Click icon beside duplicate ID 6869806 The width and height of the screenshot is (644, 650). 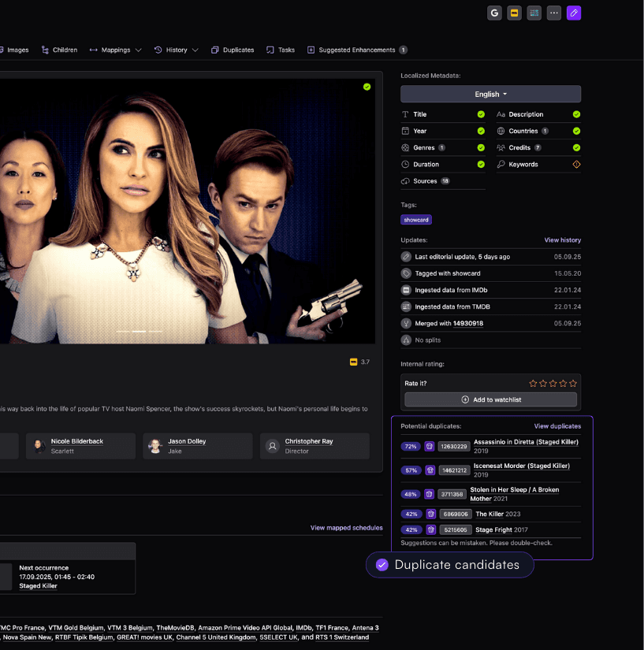tap(431, 514)
